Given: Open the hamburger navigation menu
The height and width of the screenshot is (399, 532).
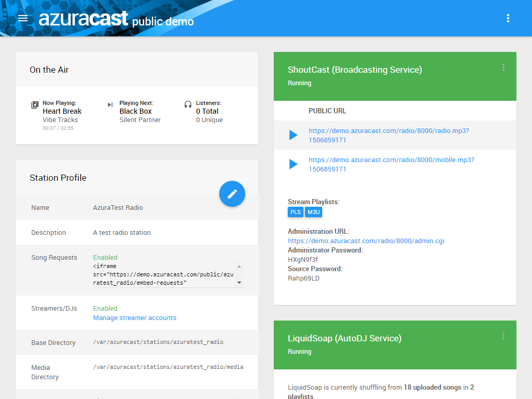Looking at the screenshot, I should tap(23, 18).
